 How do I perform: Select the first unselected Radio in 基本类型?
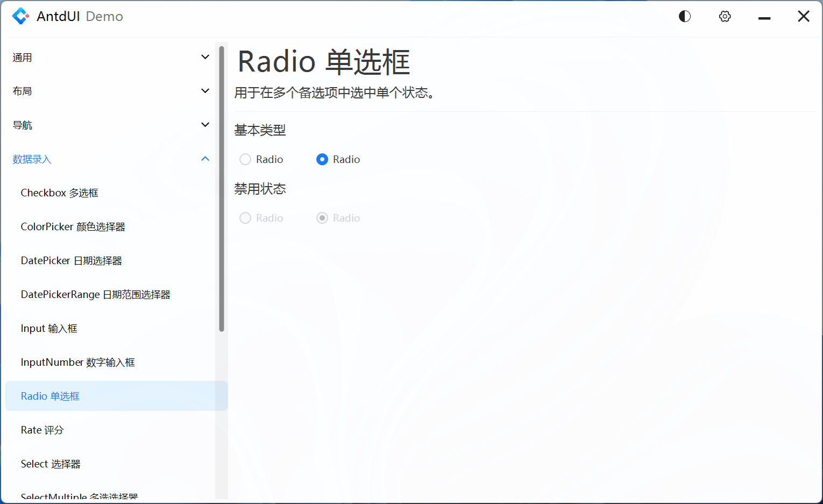(245, 159)
